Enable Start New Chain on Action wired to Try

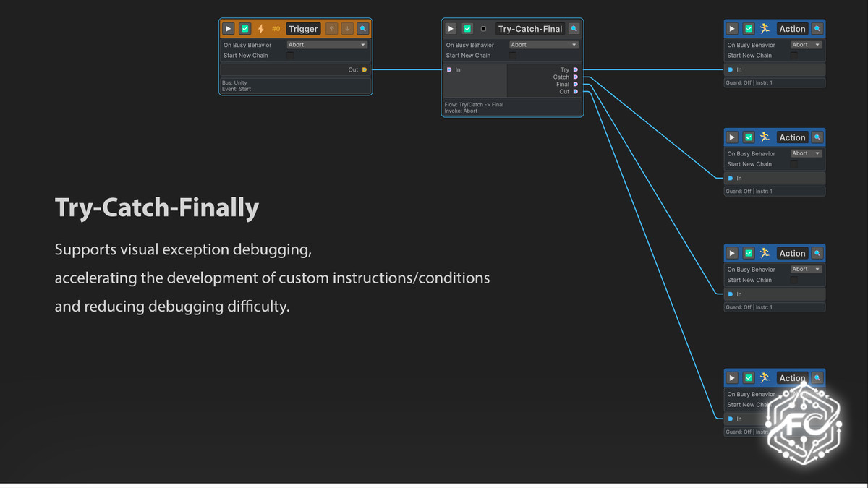[x=794, y=55]
